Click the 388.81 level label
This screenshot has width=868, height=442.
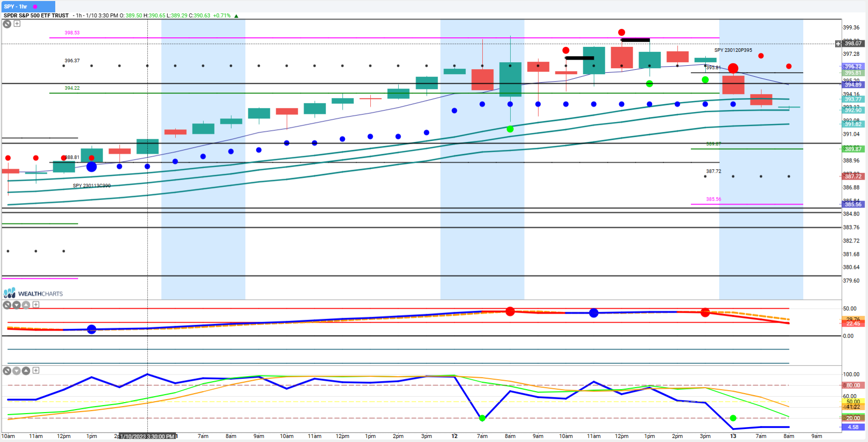72,157
